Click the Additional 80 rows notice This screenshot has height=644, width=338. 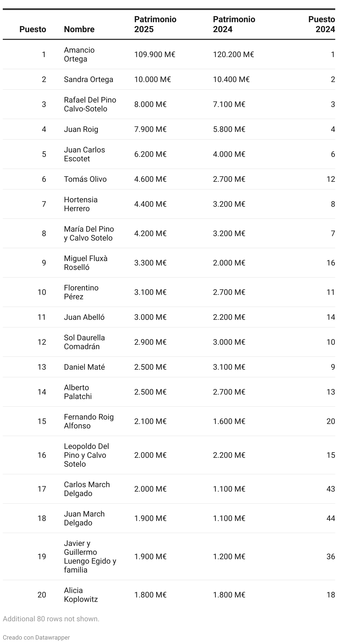tap(51, 619)
